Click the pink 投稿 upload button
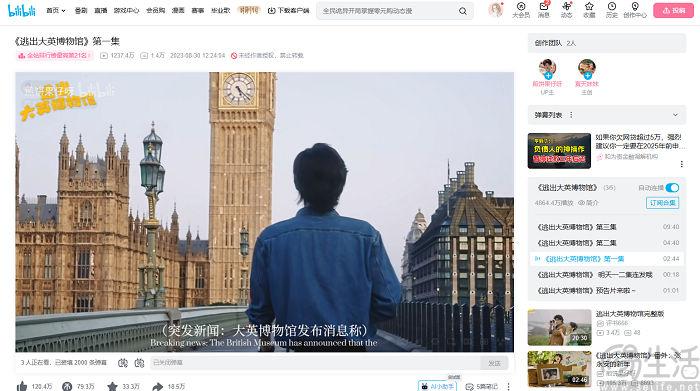The image size is (700, 391). (x=673, y=10)
